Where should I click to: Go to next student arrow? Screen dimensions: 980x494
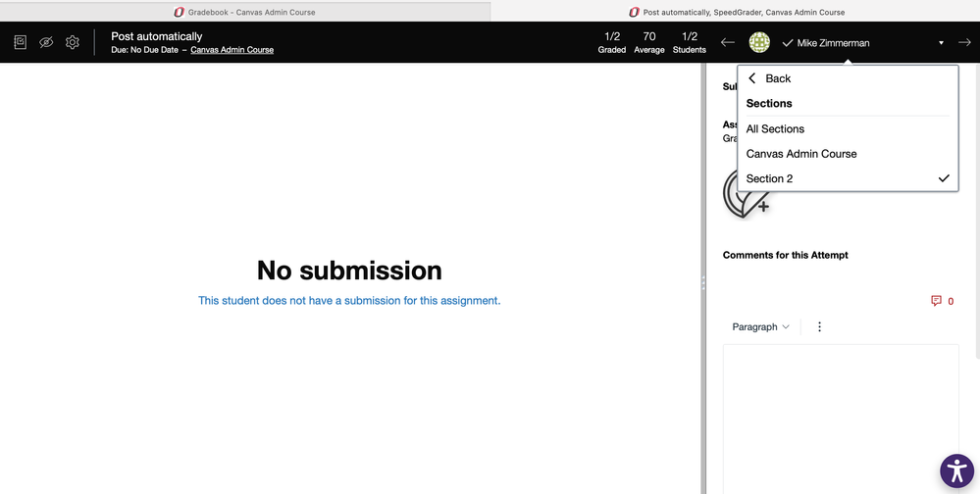coord(964,43)
